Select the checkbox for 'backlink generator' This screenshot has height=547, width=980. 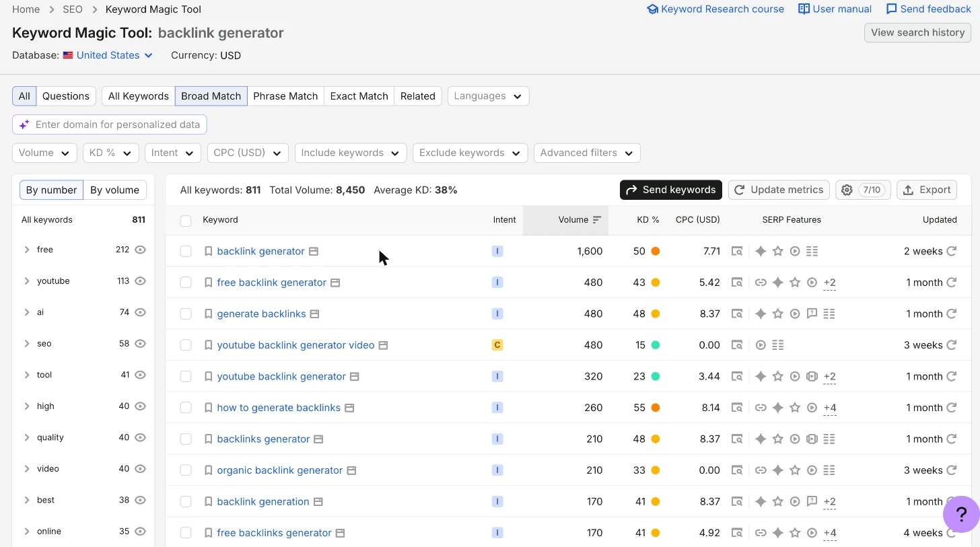[x=186, y=251]
